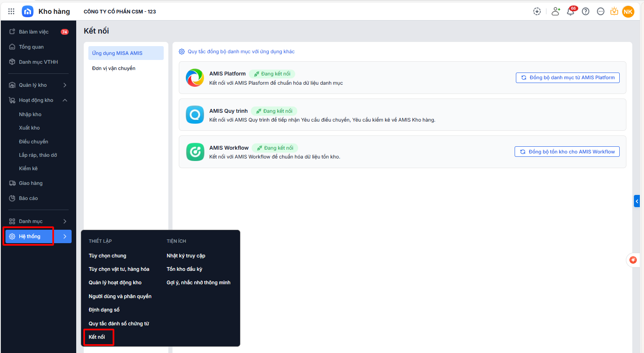This screenshot has height=353, width=644.
Task: Open Nhật ký truy cập
Action: point(186,256)
